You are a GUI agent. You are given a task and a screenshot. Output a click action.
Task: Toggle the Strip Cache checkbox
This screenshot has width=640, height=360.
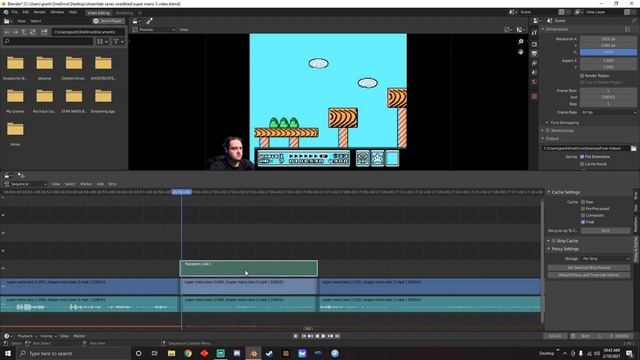[553, 241]
